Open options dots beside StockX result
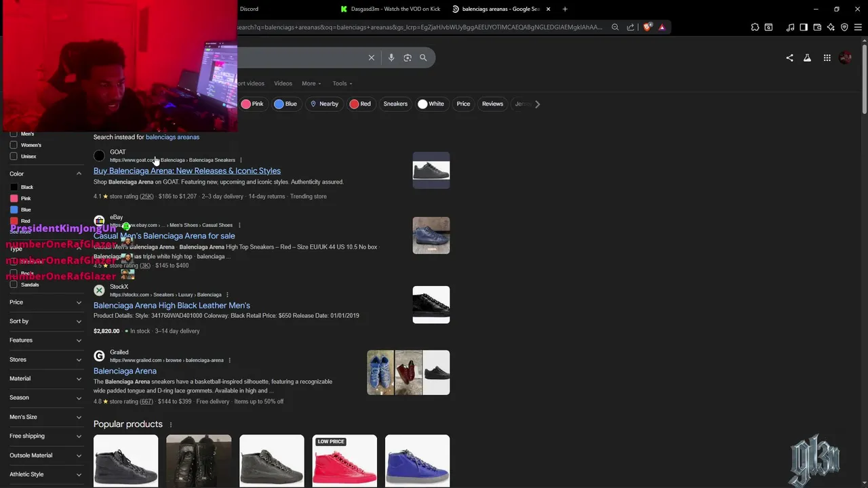This screenshot has height=488, width=868. click(x=227, y=295)
